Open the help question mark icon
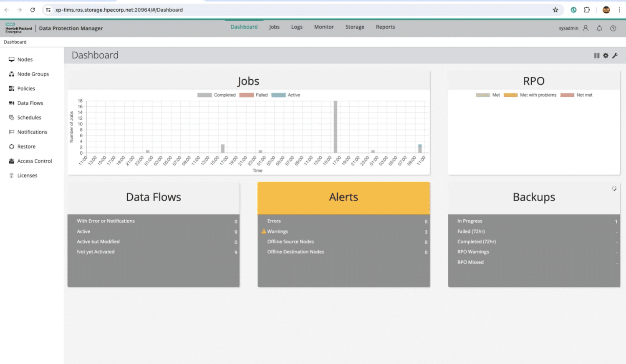The width and height of the screenshot is (626, 364). tap(613, 28)
